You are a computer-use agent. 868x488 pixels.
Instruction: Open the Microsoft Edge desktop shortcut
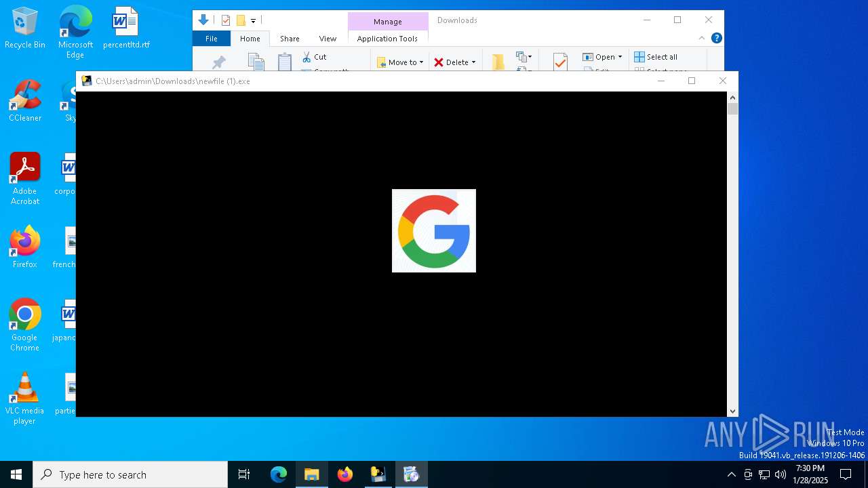(x=75, y=33)
